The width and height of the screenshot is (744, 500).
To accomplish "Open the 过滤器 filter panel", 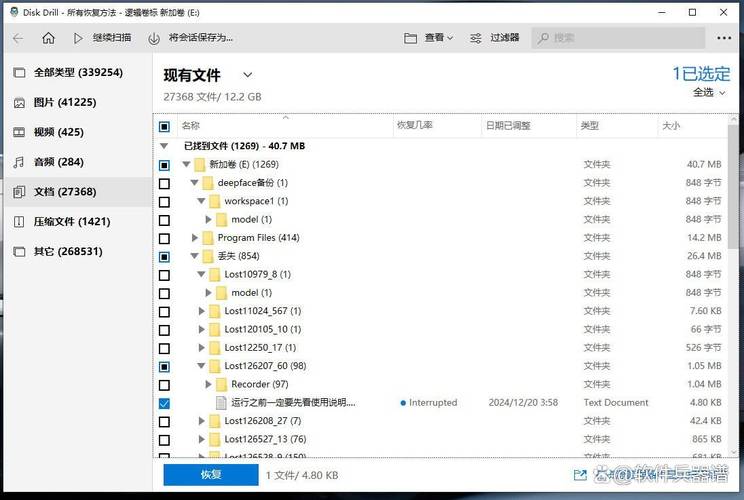I will 505,38.
